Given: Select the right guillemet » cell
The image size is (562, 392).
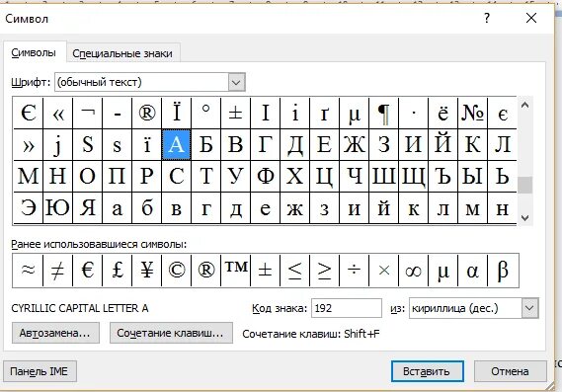Looking at the screenshot, I should click(28, 145).
